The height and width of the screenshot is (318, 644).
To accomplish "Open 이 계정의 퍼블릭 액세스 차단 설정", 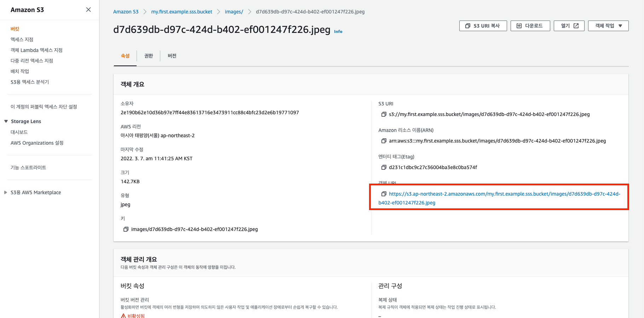I will 44,107.
